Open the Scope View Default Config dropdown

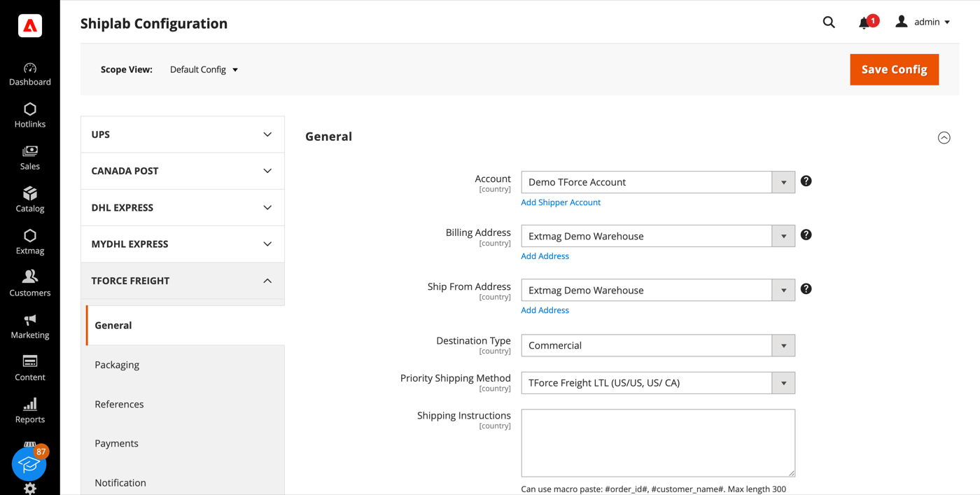(x=204, y=69)
